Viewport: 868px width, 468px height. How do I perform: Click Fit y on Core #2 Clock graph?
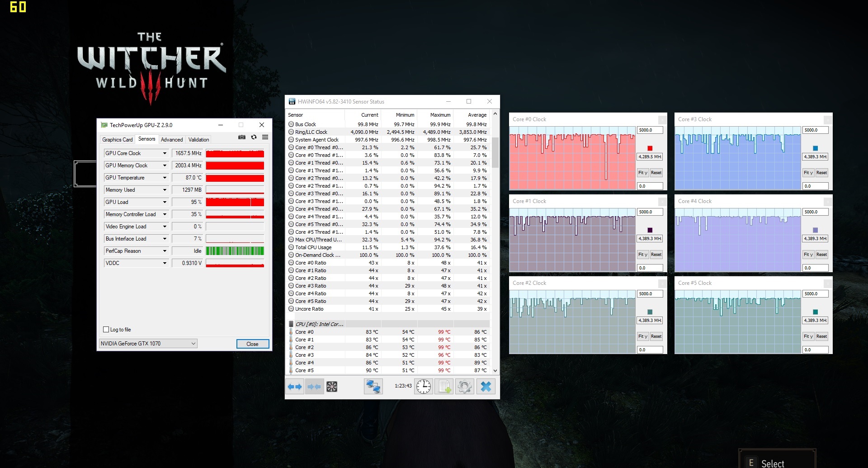click(x=643, y=336)
